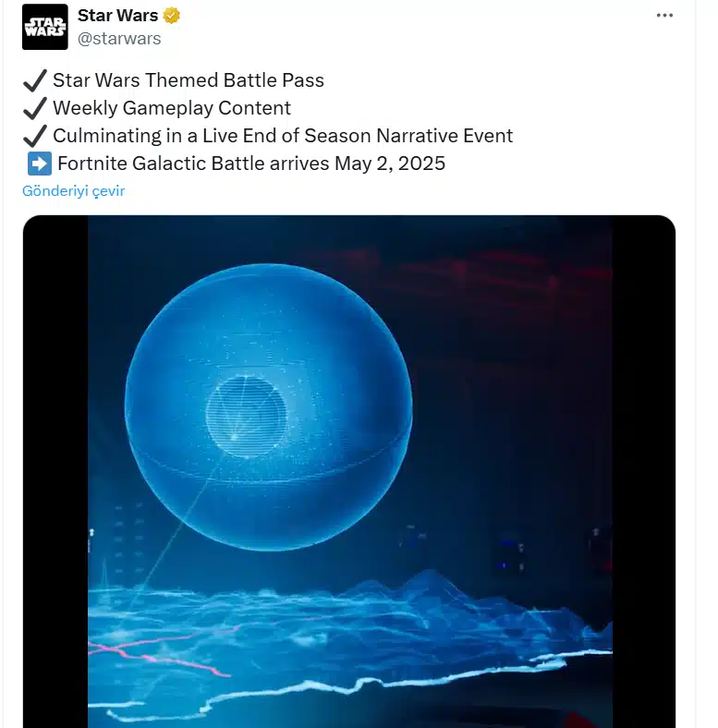Click the "Star Wars Themed Battle Pass" text
This screenshot has width=718, height=728.
click(x=189, y=81)
